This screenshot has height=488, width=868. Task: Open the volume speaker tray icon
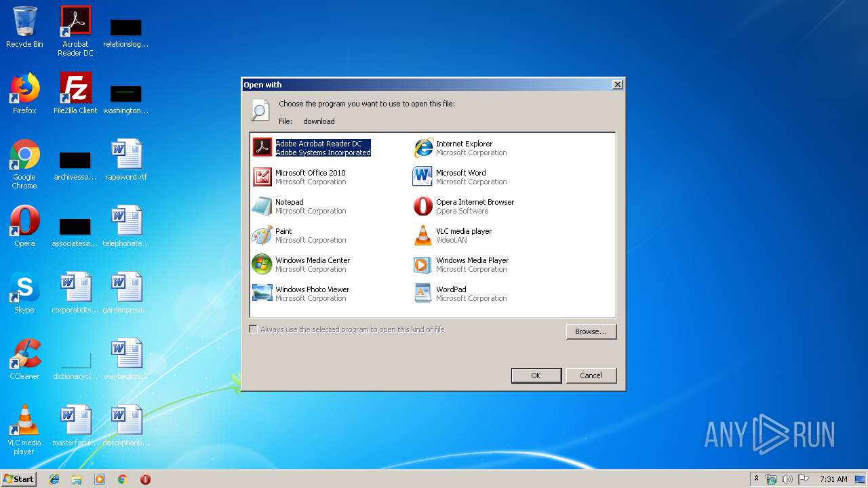[787, 479]
